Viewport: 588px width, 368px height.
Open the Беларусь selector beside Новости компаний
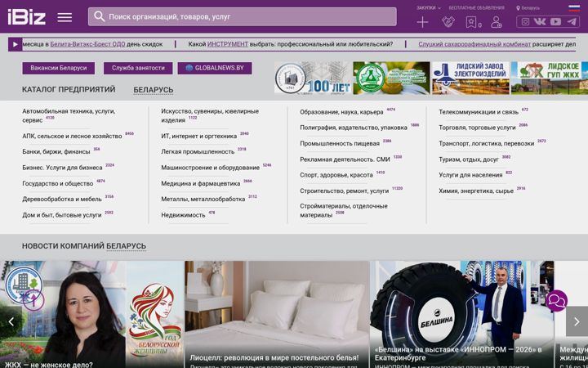(x=126, y=246)
